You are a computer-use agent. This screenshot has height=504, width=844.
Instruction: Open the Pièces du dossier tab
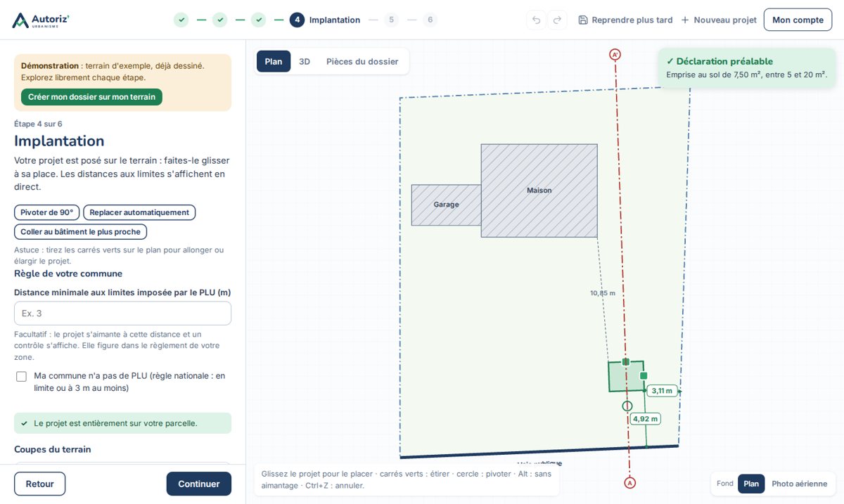(x=362, y=61)
